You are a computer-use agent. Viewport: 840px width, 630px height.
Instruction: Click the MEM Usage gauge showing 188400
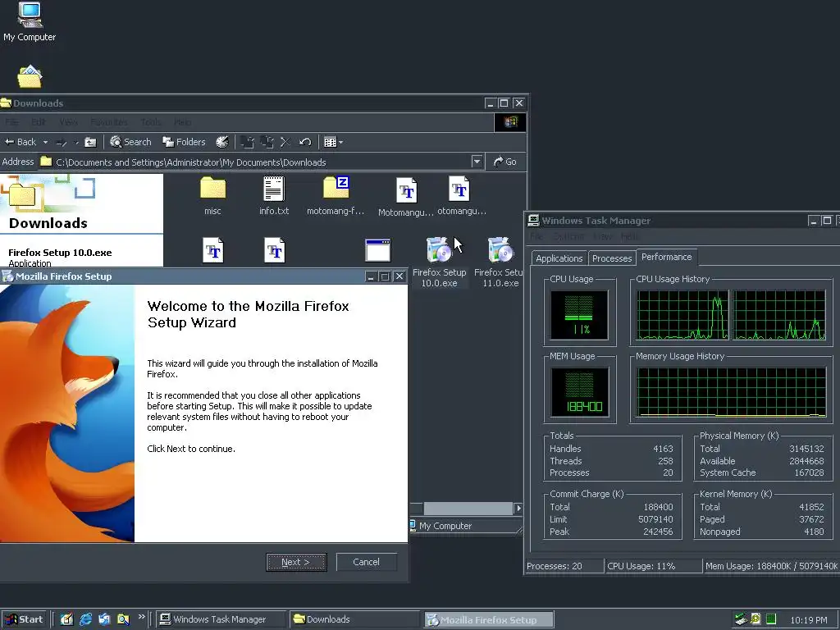[x=579, y=392]
